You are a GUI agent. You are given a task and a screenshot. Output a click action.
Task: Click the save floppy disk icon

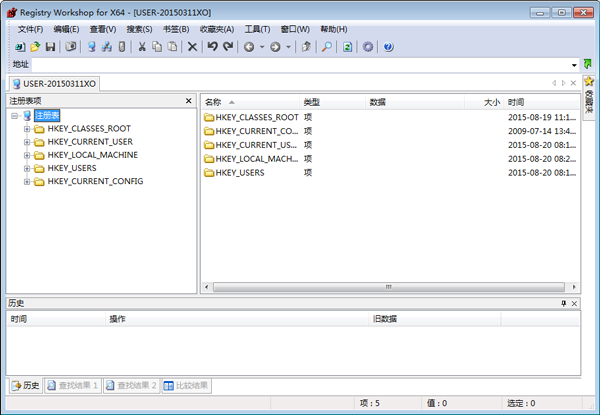pyautogui.click(x=51, y=47)
